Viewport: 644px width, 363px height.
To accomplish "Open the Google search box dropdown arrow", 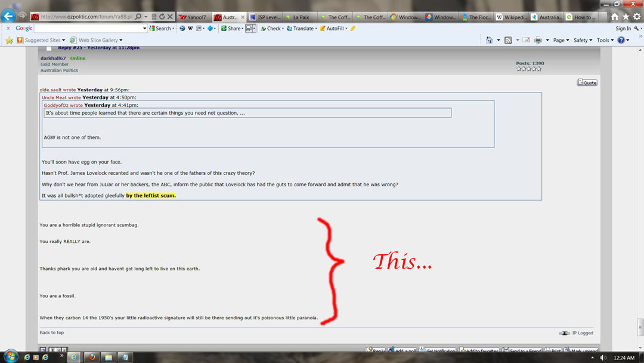I will point(144,28).
